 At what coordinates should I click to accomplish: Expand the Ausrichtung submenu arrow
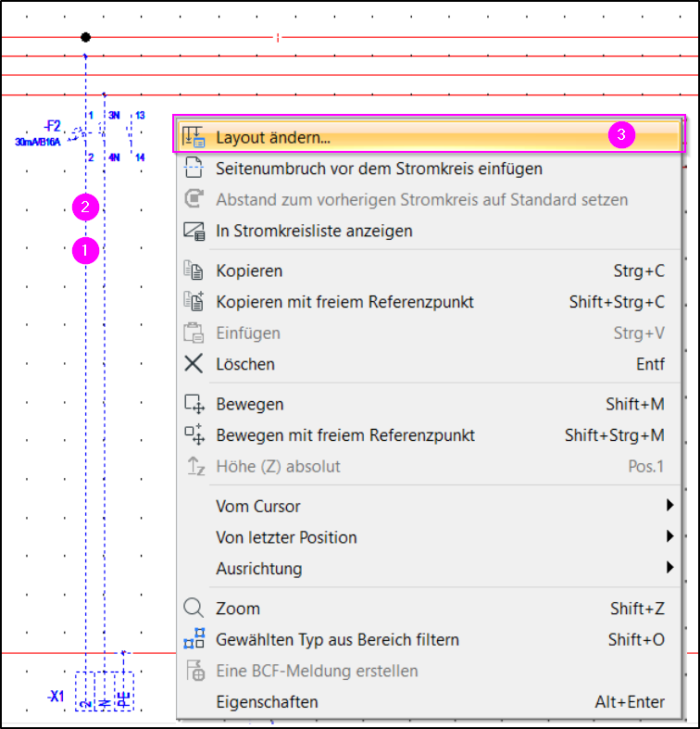669,567
